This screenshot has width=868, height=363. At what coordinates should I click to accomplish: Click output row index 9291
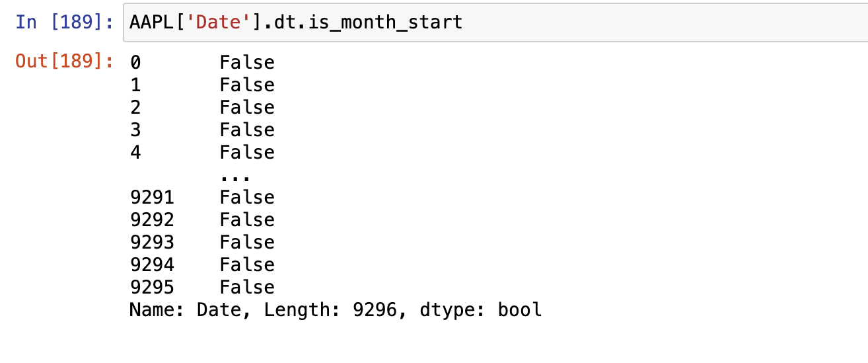152,198
